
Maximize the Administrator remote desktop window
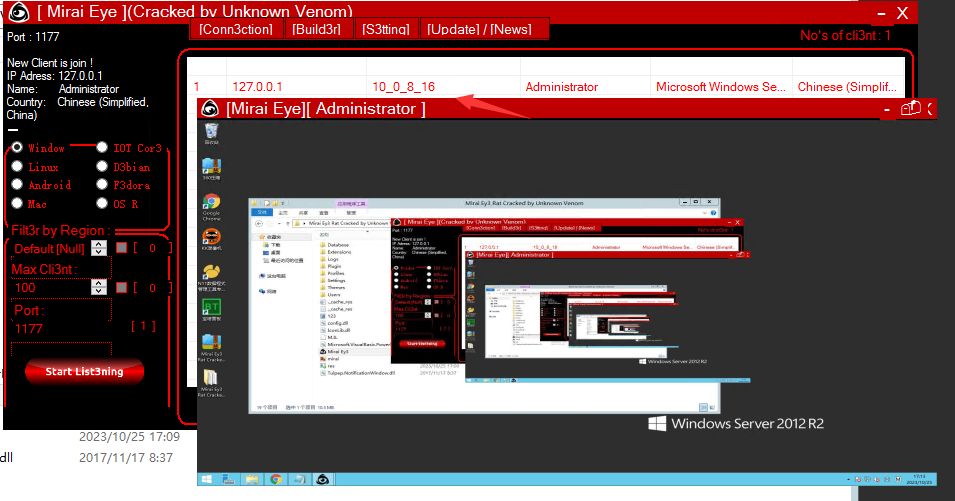coord(911,108)
